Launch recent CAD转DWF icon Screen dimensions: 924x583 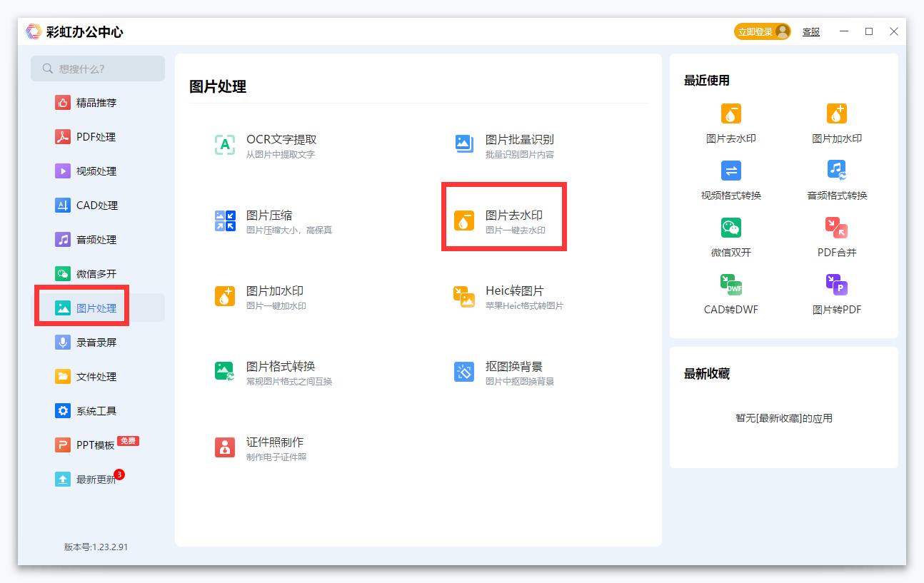coord(731,285)
